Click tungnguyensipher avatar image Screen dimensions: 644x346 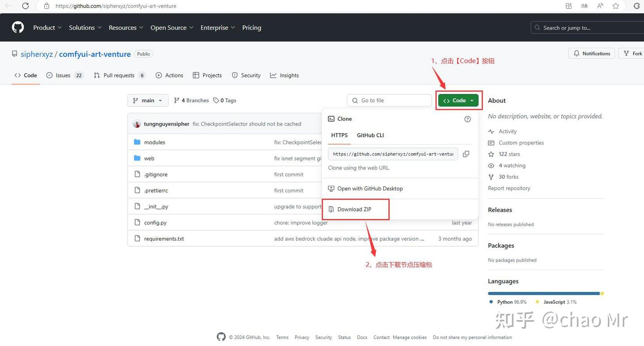tap(137, 124)
